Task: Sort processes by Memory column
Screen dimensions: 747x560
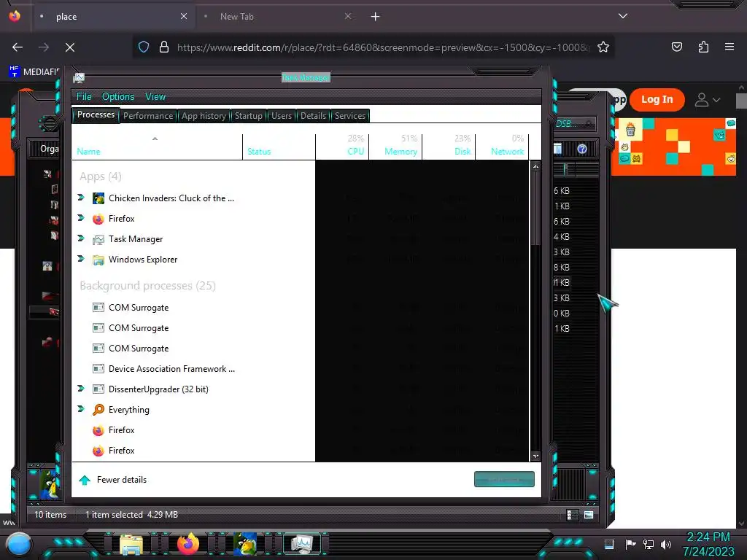Action: 395,147
